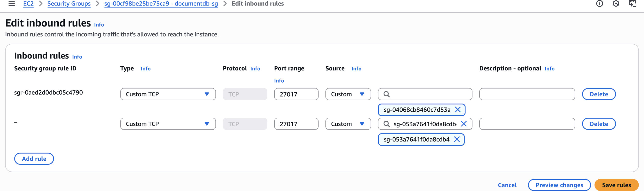Delete the sgr-0aed2d0dbc05c4790 rule
Screen dimensions: 644x191
(599, 94)
